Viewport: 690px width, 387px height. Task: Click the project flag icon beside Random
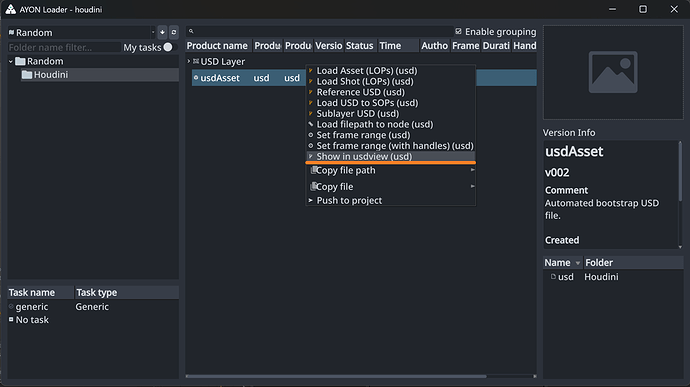click(x=11, y=33)
